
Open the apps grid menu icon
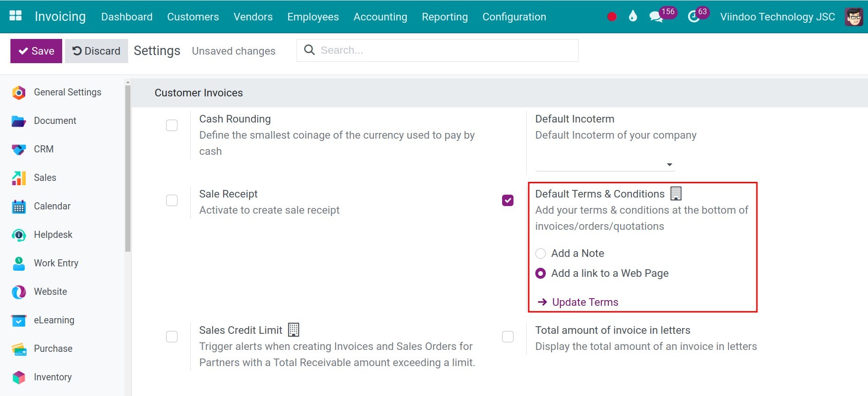pyautogui.click(x=16, y=16)
